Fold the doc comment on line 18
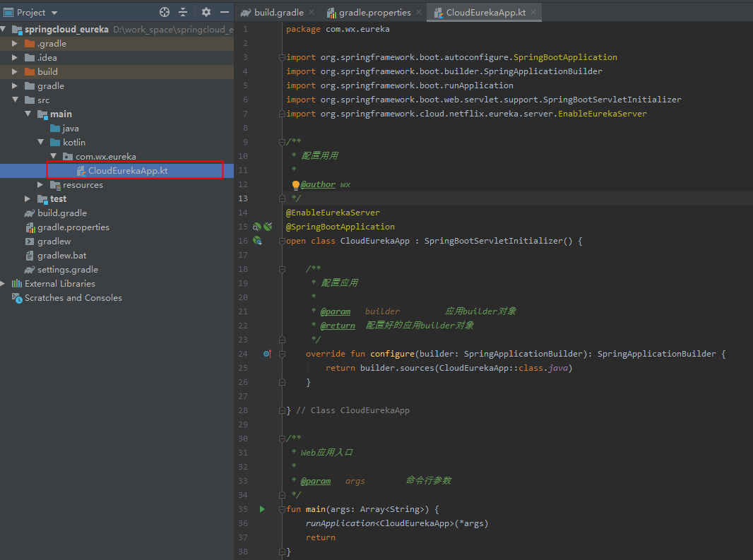The image size is (753, 560). [282, 270]
